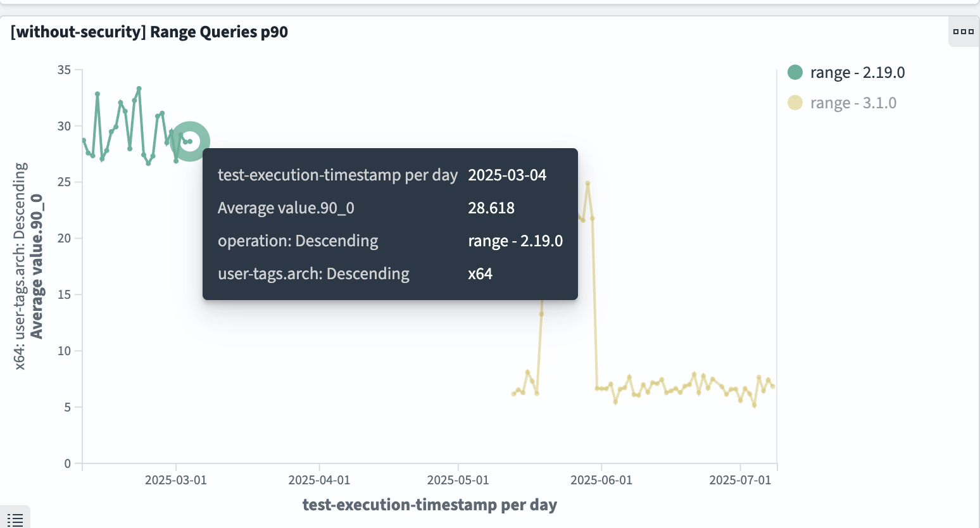The width and height of the screenshot is (980, 528).
Task: Click the yellow range - 3.1.0 color dot
Action: tap(795, 103)
